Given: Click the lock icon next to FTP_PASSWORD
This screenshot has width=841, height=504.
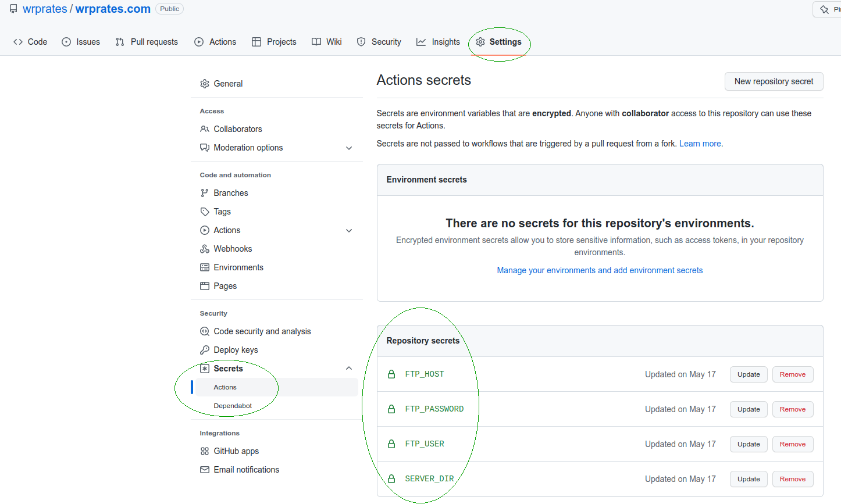Looking at the screenshot, I should 391,409.
